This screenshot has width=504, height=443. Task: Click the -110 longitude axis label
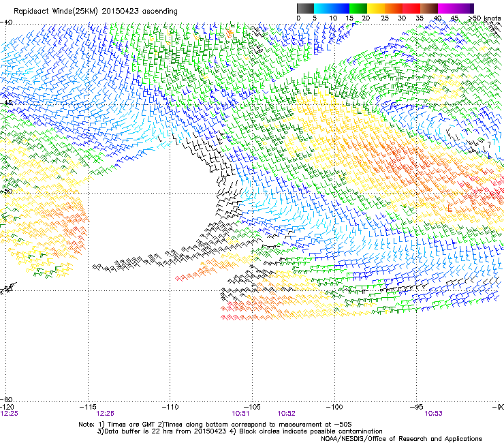pos(170,408)
